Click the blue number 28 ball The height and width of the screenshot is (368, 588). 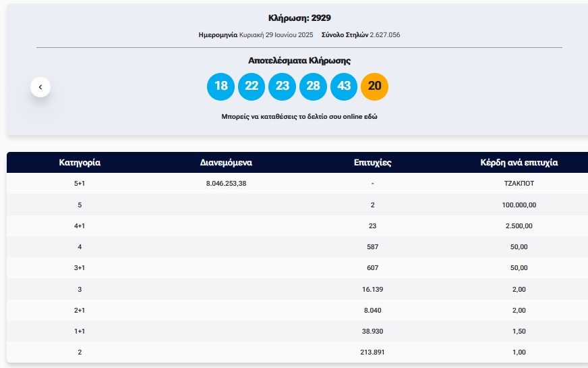[x=313, y=86]
